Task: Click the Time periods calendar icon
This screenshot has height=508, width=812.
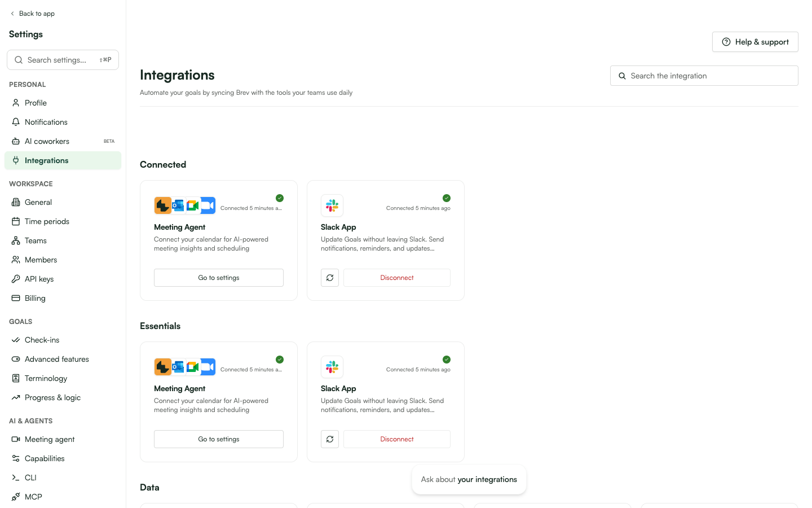Action: (16, 221)
